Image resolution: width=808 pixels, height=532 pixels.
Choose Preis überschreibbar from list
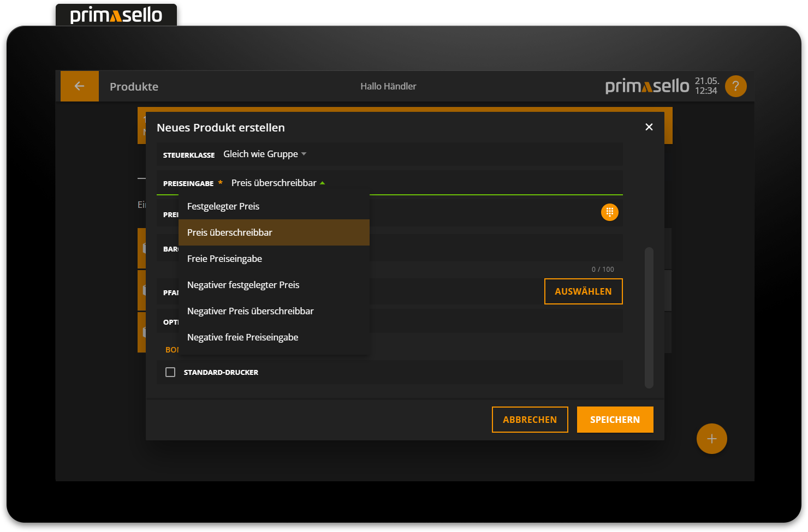coord(230,232)
